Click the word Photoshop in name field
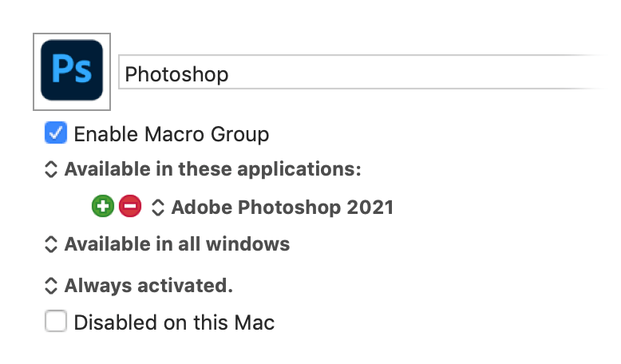 176,74
